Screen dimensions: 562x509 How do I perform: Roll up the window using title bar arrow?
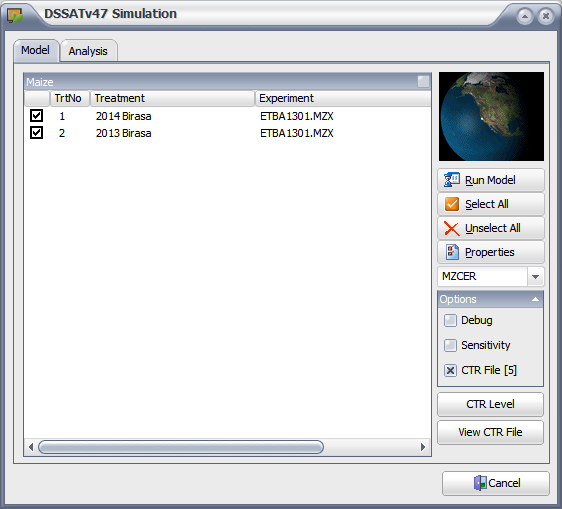point(525,16)
